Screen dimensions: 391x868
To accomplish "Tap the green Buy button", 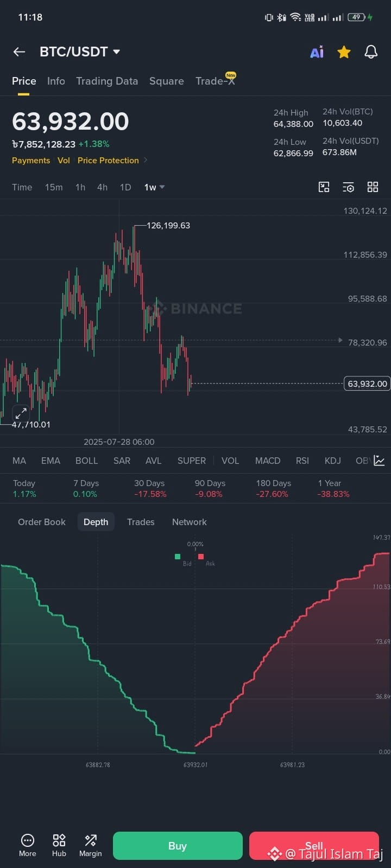I will (178, 846).
